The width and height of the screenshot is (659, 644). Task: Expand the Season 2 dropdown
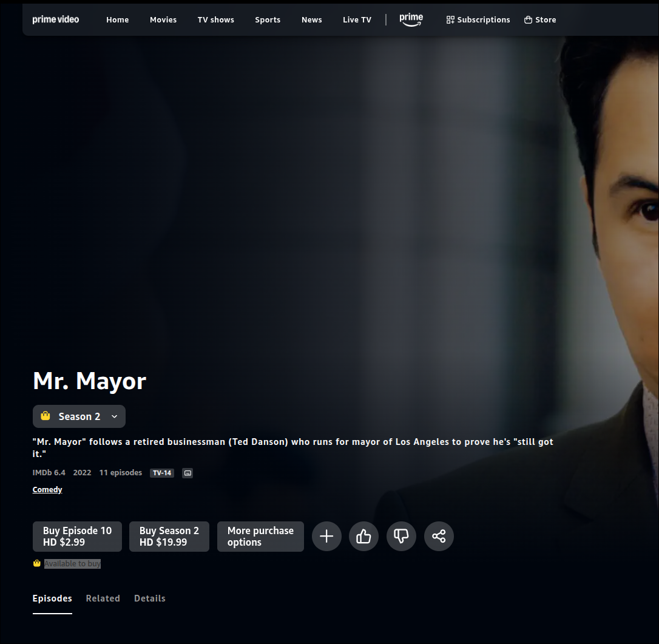[79, 416]
